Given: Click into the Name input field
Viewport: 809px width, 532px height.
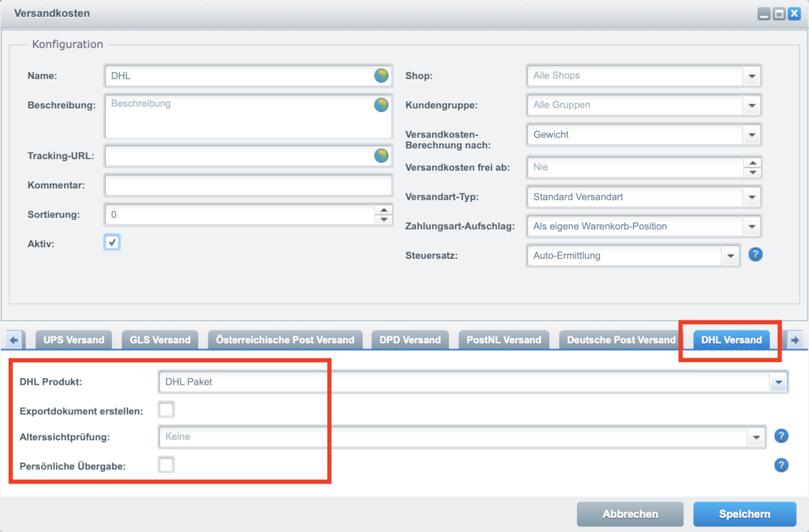Looking at the screenshot, I should coord(248,76).
